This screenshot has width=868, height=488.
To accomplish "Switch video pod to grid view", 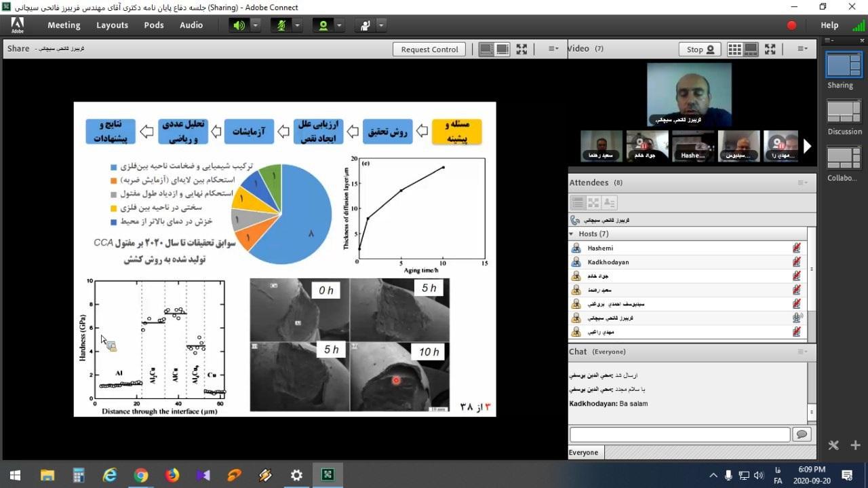I will coord(734,49).
